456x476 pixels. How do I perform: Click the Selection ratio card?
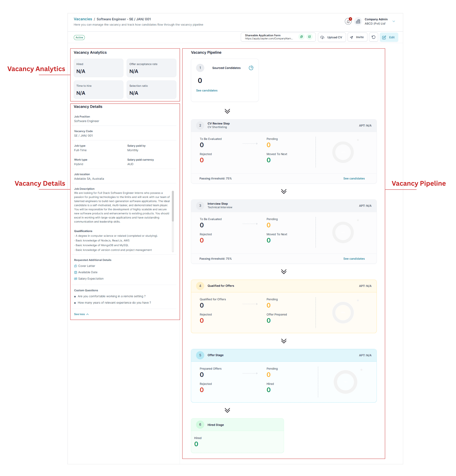coord(151,90)
